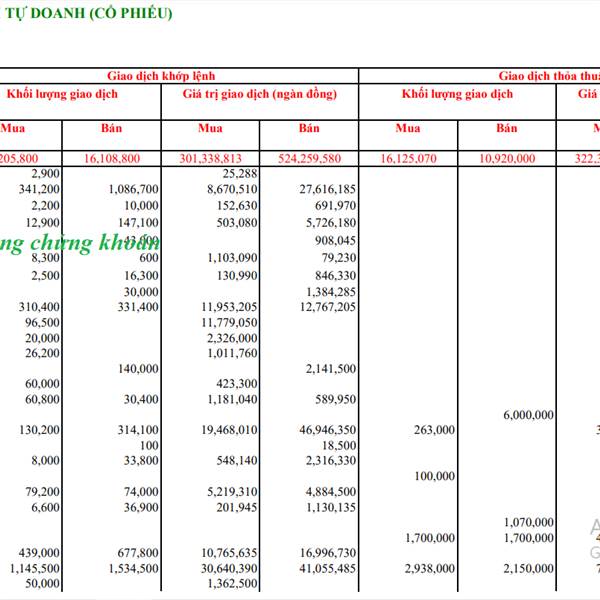The width and height of the screenshot is (600, 600).
Task: Select the amount 30,640,390
Action: 229,568
